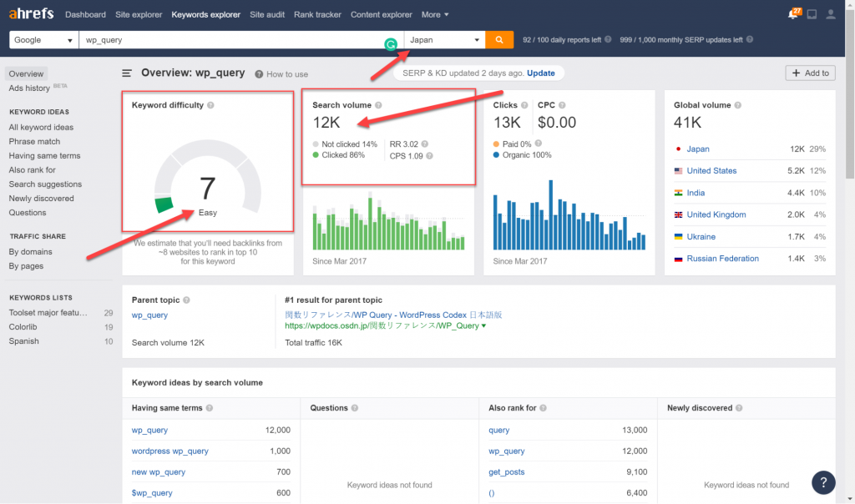
Task: Open Keywords explorer in top navigation
Action: [x=205, y=15]
